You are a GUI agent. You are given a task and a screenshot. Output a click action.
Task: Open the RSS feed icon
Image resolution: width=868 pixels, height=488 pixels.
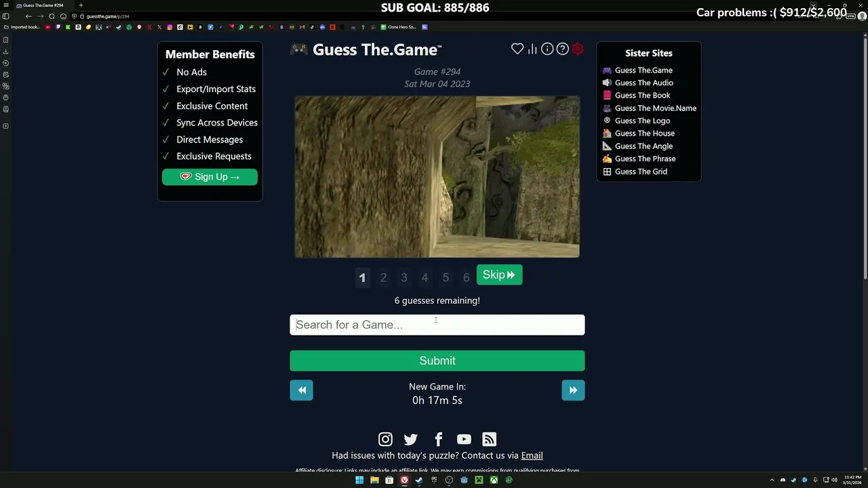tap(490, 439)
